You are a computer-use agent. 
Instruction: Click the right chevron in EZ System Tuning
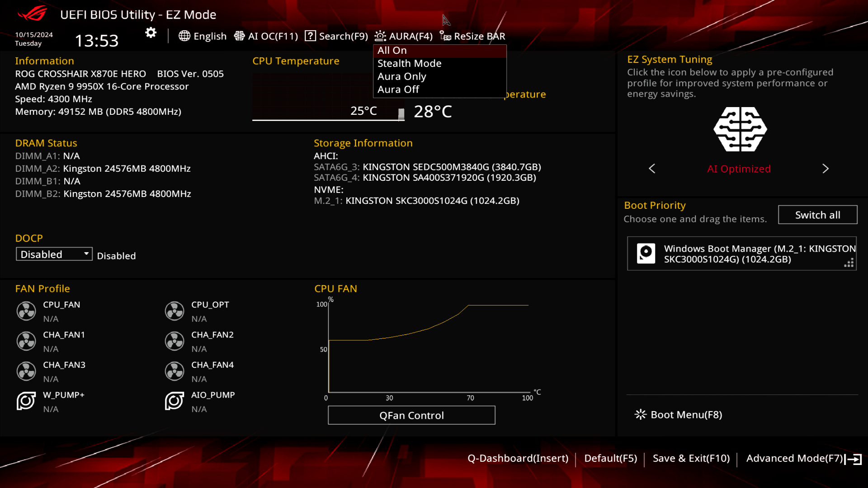point(826,169)
